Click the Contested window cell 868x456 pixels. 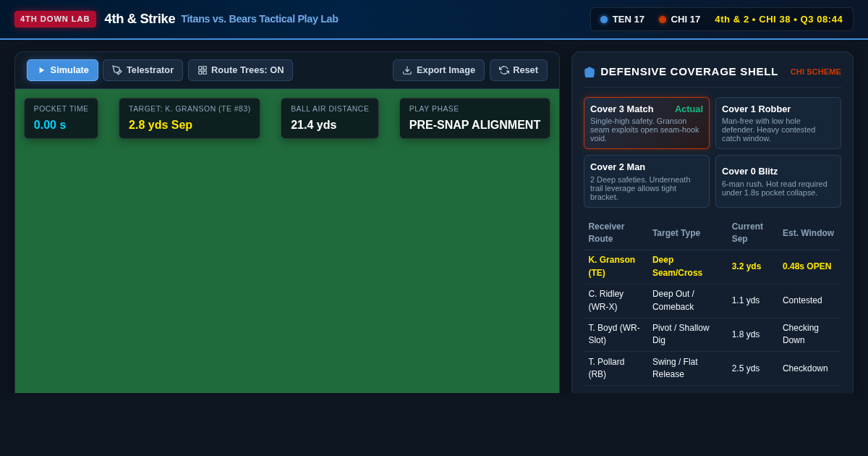pyautogui.click(x=802, y=300)
